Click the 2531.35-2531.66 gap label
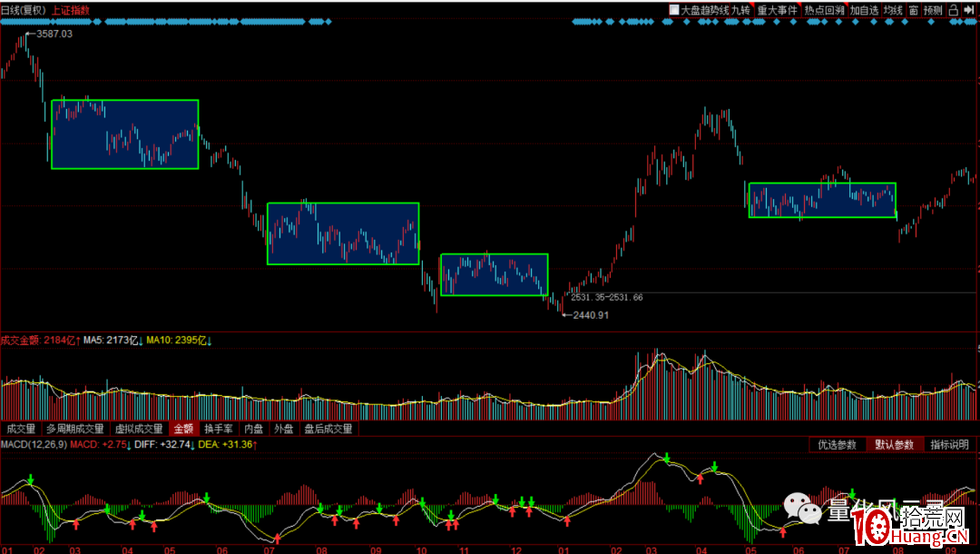Image resolution: width=980 pixels, height=554 pixels. coord(607,297)
